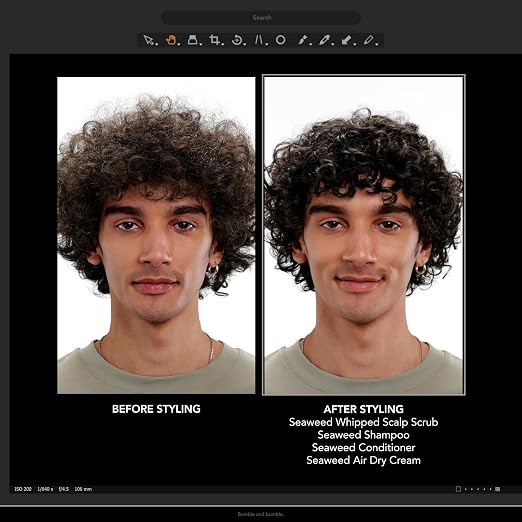Click the 1/640 s shutter value
Viewport: 522px width, 522px height.
(45, 489)
